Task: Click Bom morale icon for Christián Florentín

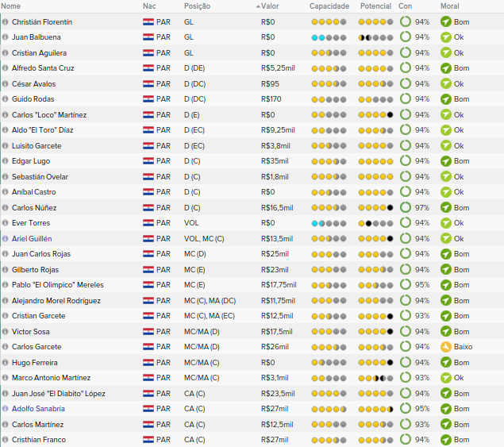Action: (446, 22)
